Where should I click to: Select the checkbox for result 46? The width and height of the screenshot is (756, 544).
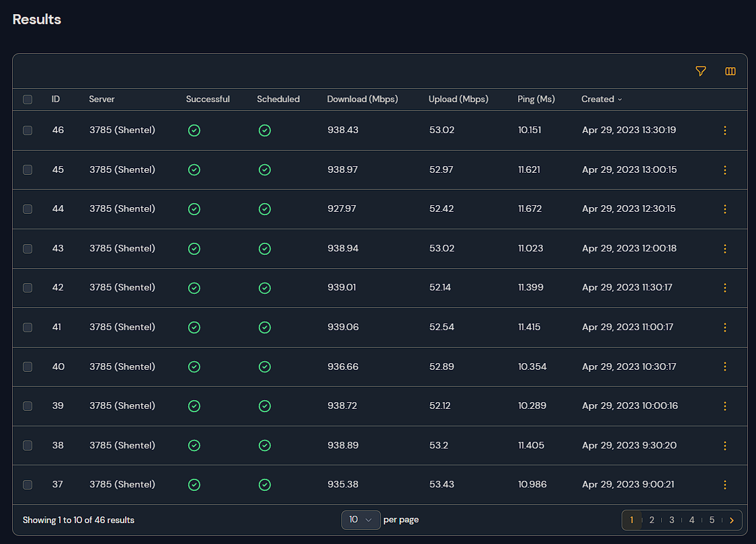pos(28,130)
